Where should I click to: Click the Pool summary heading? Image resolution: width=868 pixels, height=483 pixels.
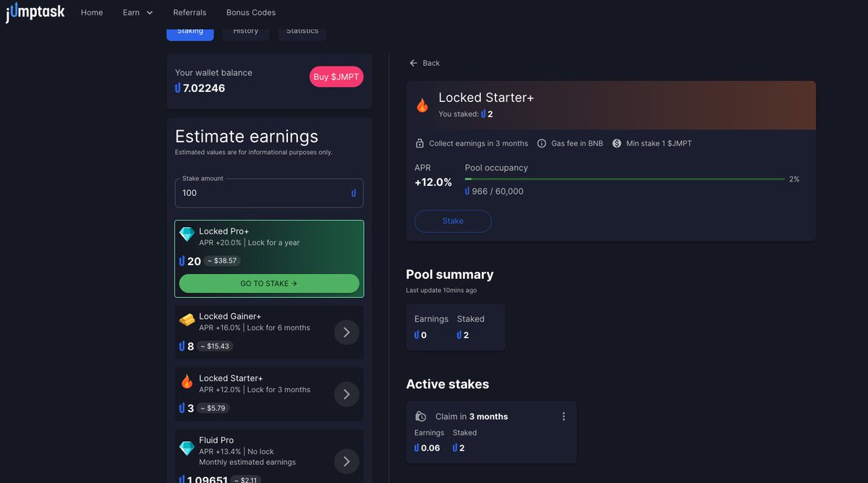tap(450, 275)
